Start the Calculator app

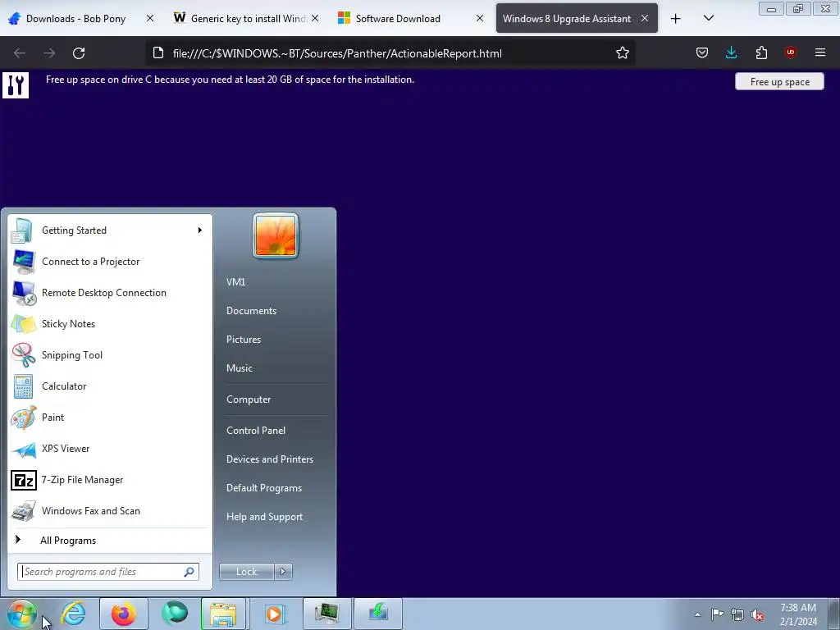(x=109, y=386)
